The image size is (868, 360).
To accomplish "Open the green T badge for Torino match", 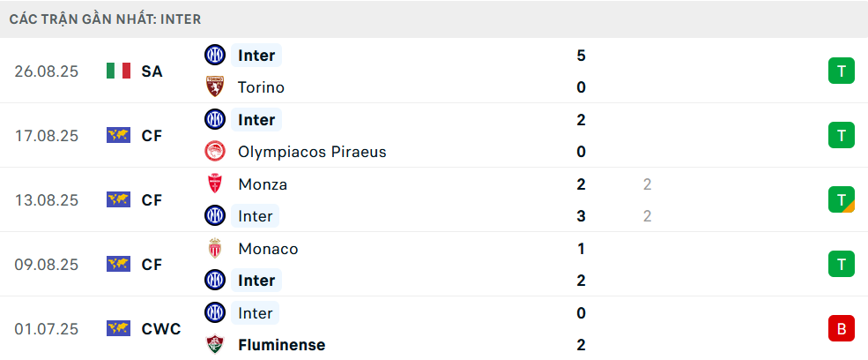I will [x=842, y=71].
